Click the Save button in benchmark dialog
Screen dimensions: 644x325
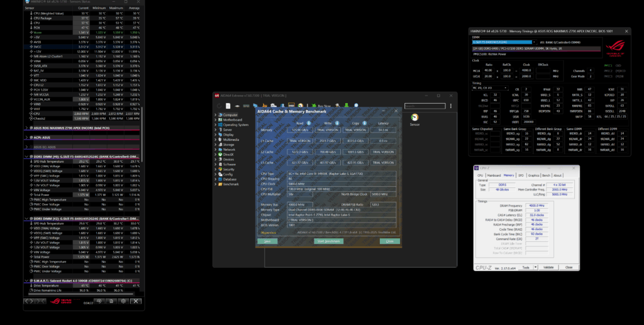(x=267, y=241)
